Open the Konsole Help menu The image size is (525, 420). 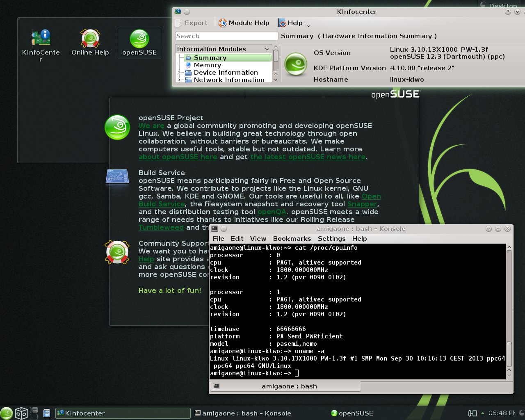pyautogui.click(x=359, y=239)
